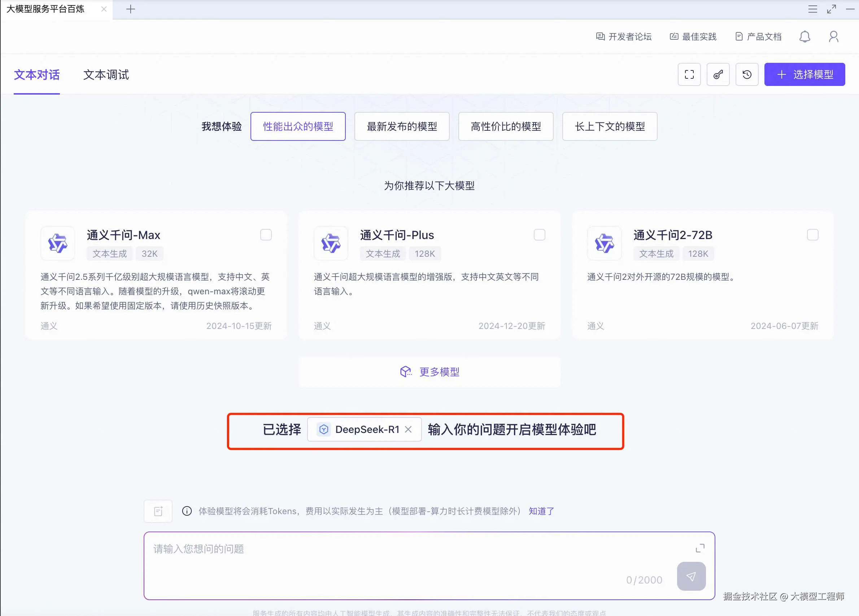Open the API key icon button
Screen dimensions: 859x616
[x=718, y=75]
